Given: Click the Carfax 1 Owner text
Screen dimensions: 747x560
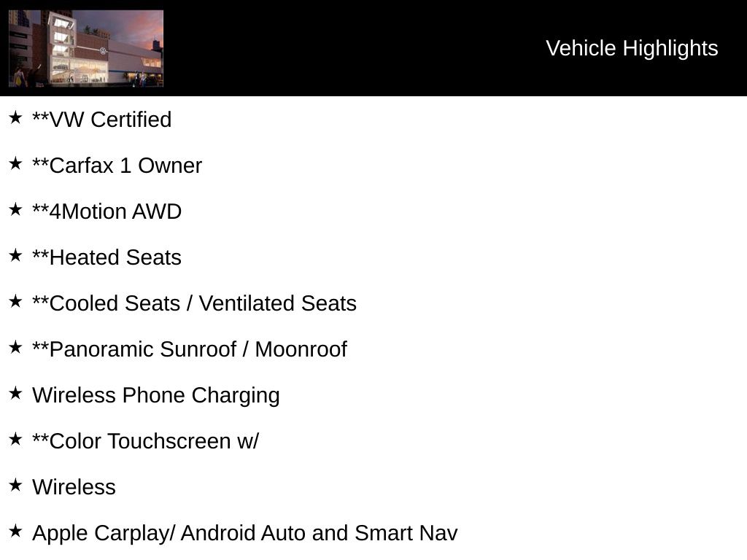Looking at the screenshot, I should [117, 166].
